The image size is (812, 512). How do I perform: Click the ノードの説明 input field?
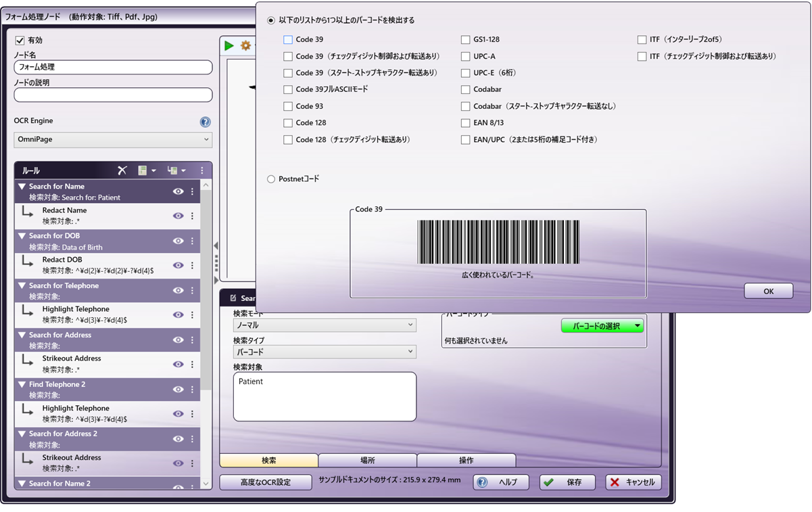(113, 95)
